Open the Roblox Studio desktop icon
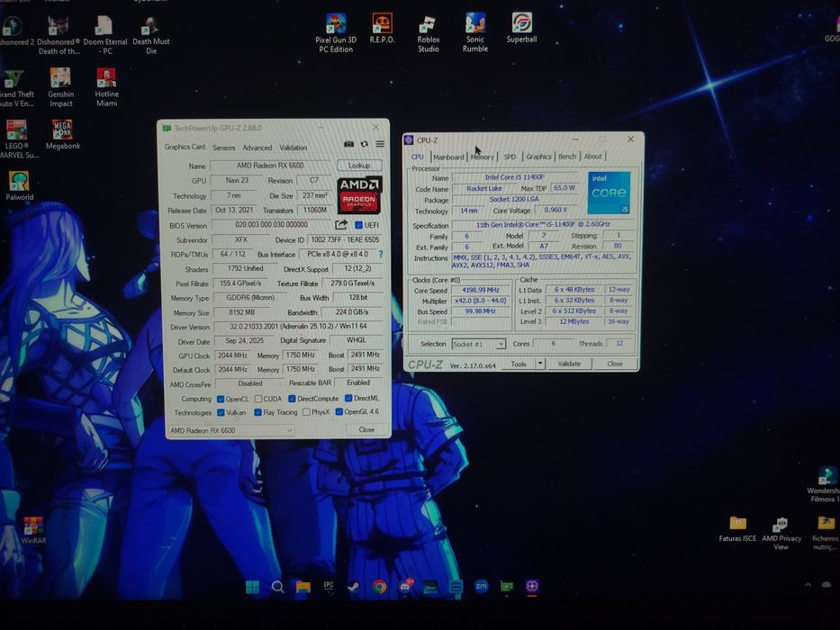Image resolution: width=840 pixels, height=630 pixels. [x=428, y=33]
